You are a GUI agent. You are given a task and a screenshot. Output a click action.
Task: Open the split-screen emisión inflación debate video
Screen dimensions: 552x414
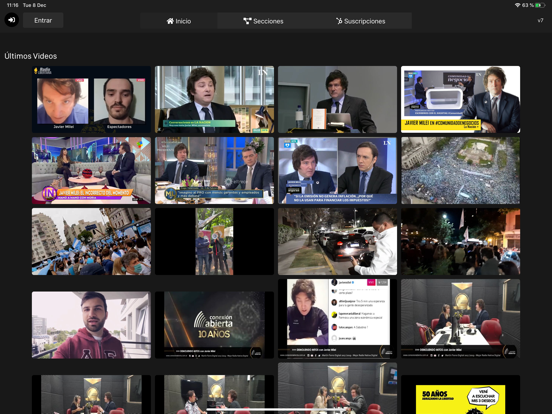tap(337, 171)
